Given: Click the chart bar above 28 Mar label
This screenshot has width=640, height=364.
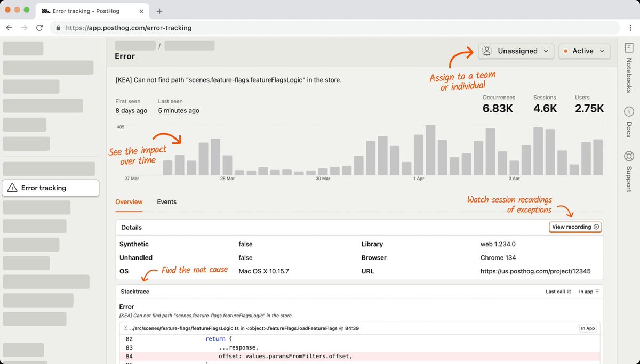Looking at the screenshot, I should pos(227,165).
